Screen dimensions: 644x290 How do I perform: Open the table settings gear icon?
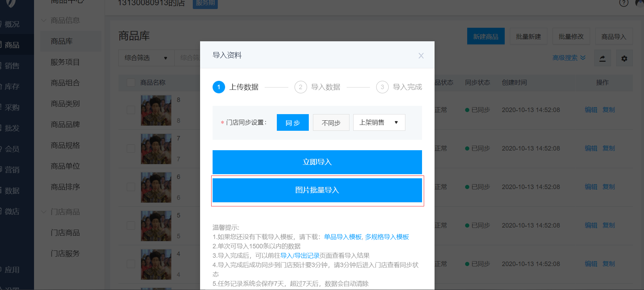(x=624, y=58)
